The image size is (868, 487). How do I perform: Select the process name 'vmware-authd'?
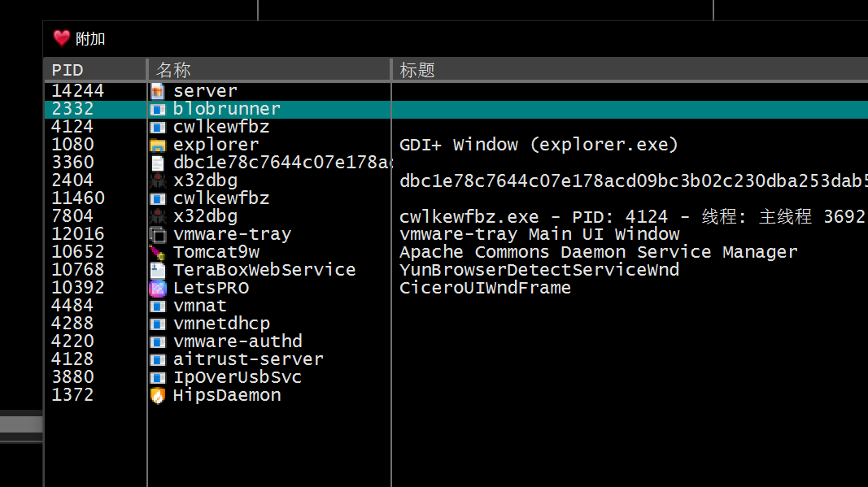(238, 341)
